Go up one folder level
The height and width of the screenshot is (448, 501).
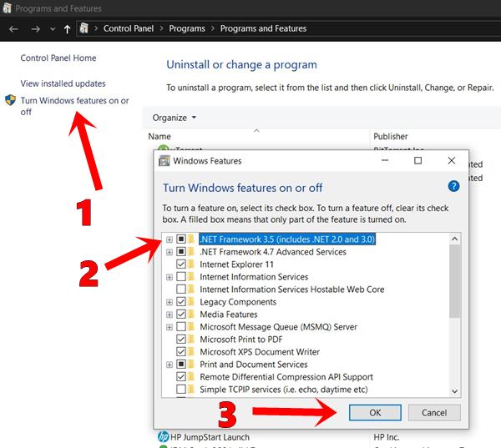point(67,29)
